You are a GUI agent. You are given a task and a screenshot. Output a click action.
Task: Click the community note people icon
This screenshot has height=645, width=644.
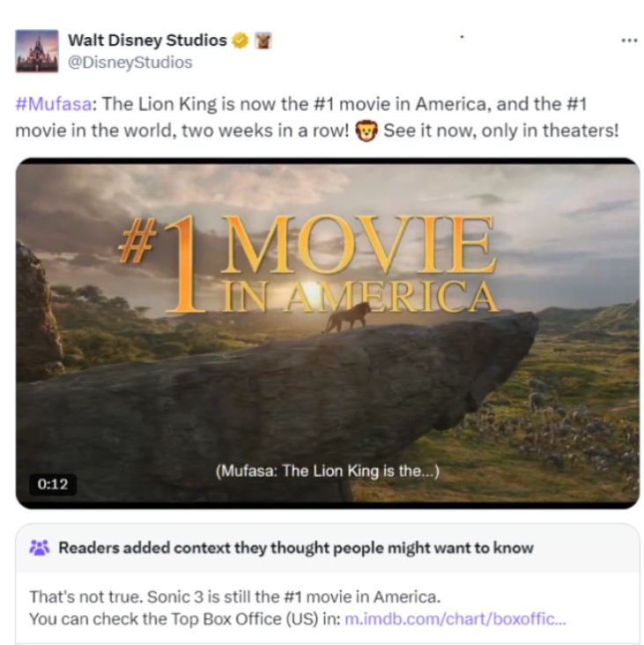pos(40,547)
